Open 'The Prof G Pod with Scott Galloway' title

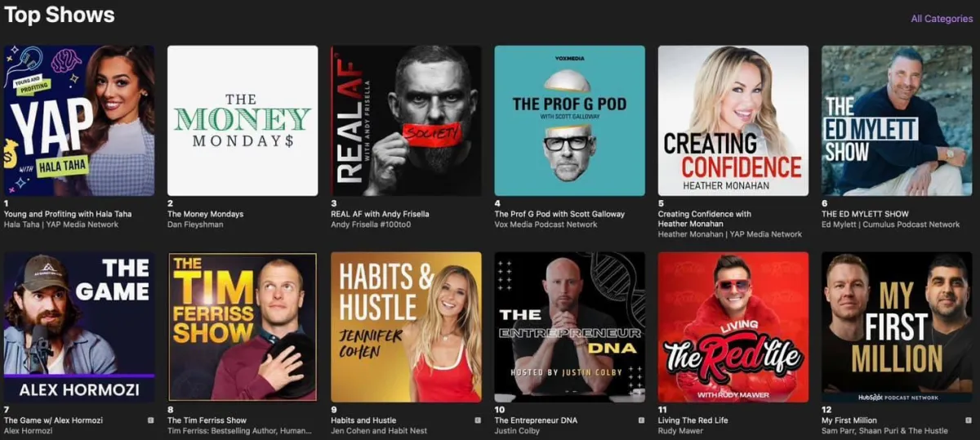(x=559, y=214)
